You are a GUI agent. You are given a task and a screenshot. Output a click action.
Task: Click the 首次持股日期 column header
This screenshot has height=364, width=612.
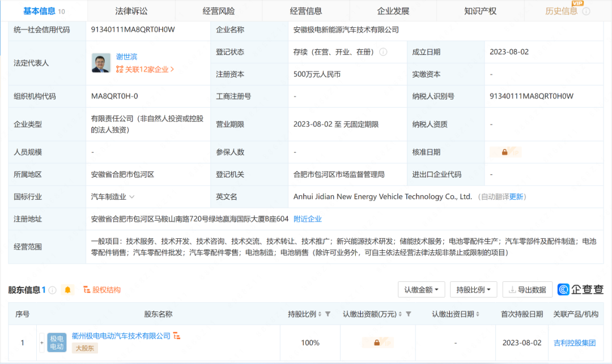click(522, 314)
